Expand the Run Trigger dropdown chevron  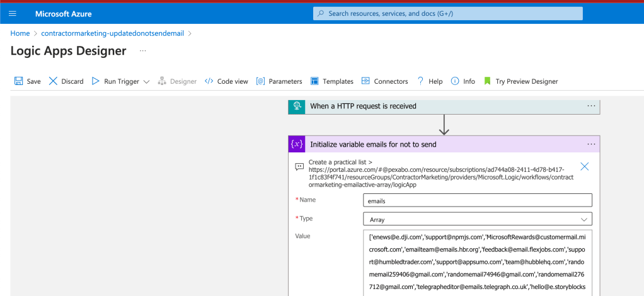click(147, 82)
